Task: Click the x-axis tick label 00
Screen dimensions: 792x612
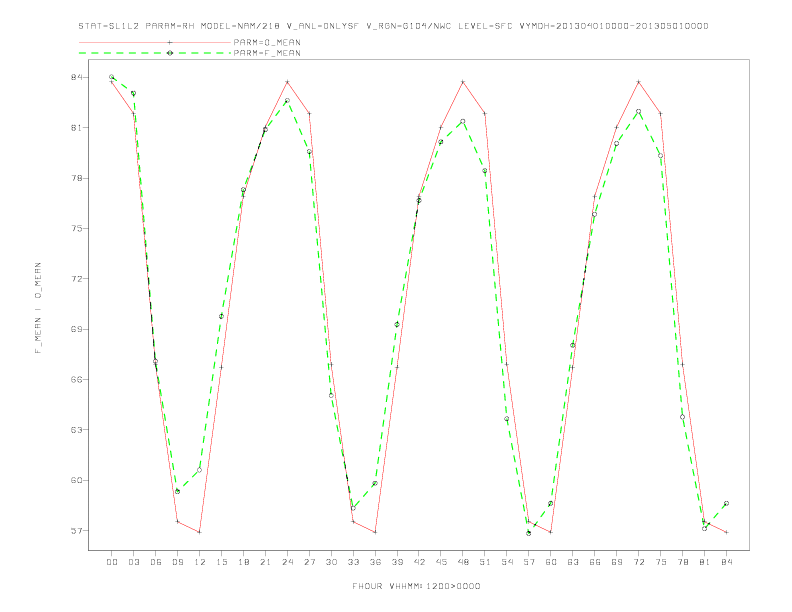Action: (x=112, y=562)
